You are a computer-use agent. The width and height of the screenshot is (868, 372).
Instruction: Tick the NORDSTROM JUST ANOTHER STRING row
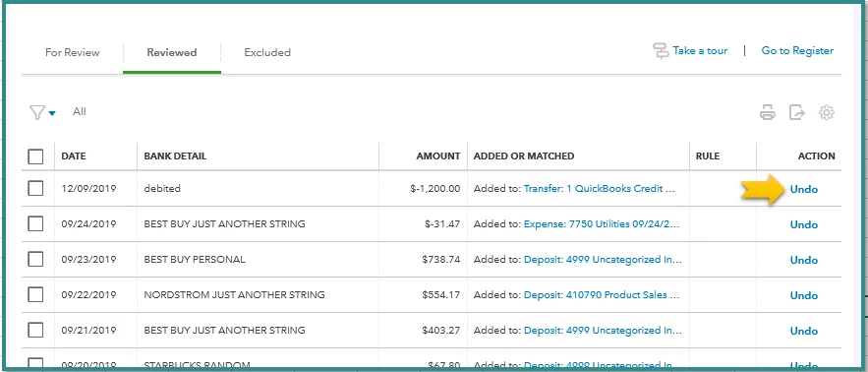[x=35, y=294]
